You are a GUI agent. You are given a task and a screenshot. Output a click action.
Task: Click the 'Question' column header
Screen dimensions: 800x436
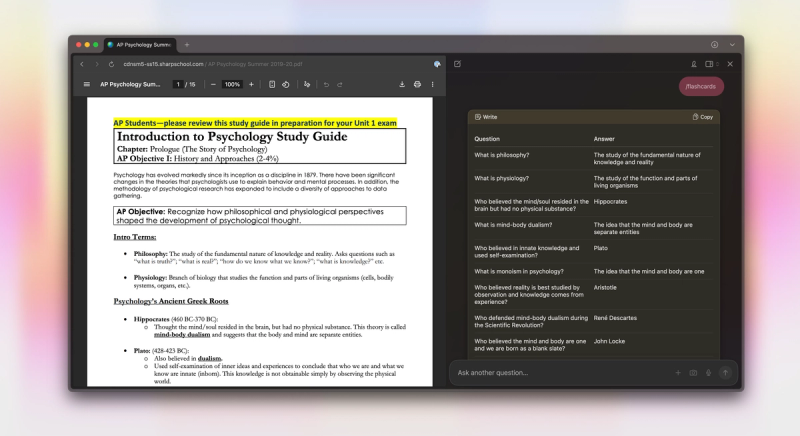[x=487, y=139]
